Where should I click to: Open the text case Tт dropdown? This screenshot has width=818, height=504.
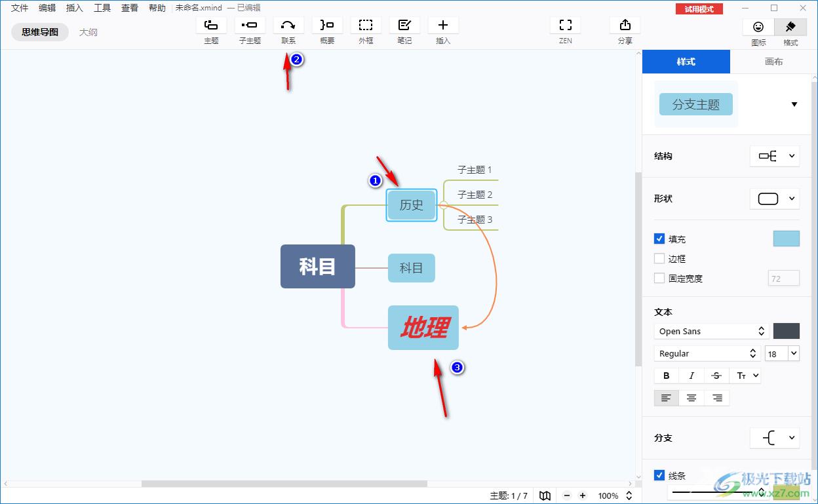(x=747, y=376)
